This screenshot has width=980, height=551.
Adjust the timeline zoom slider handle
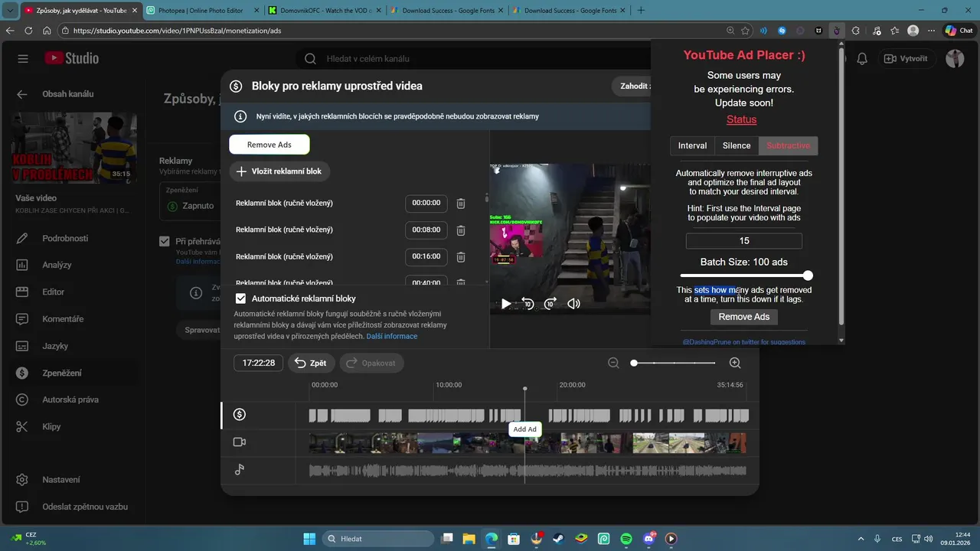coord(634,363)
